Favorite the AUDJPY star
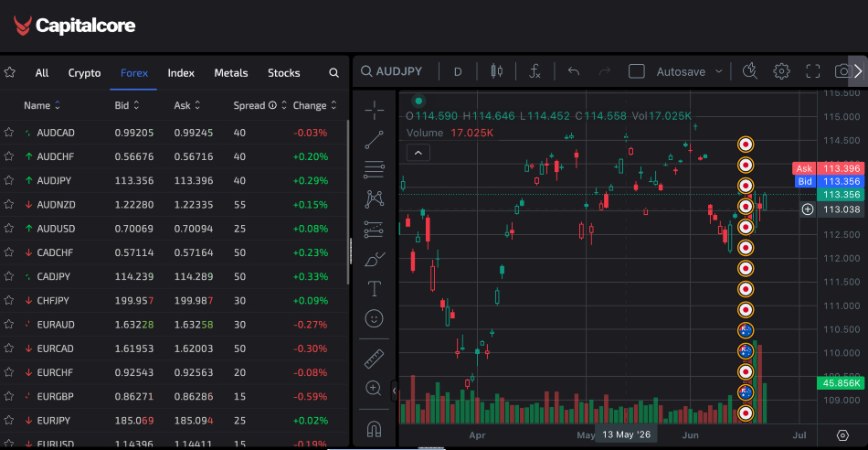Screen dimensions: 868x450 pos(8,180)
